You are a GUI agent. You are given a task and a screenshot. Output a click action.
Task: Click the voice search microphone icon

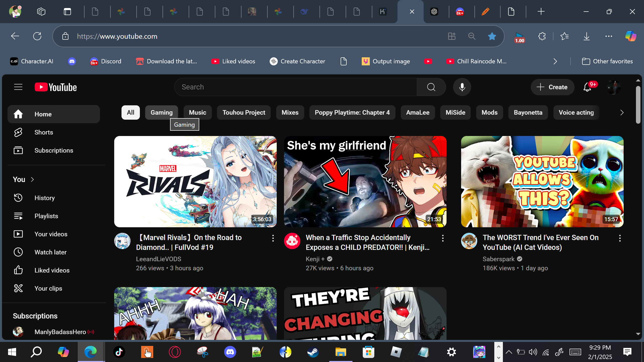point(462,87)
